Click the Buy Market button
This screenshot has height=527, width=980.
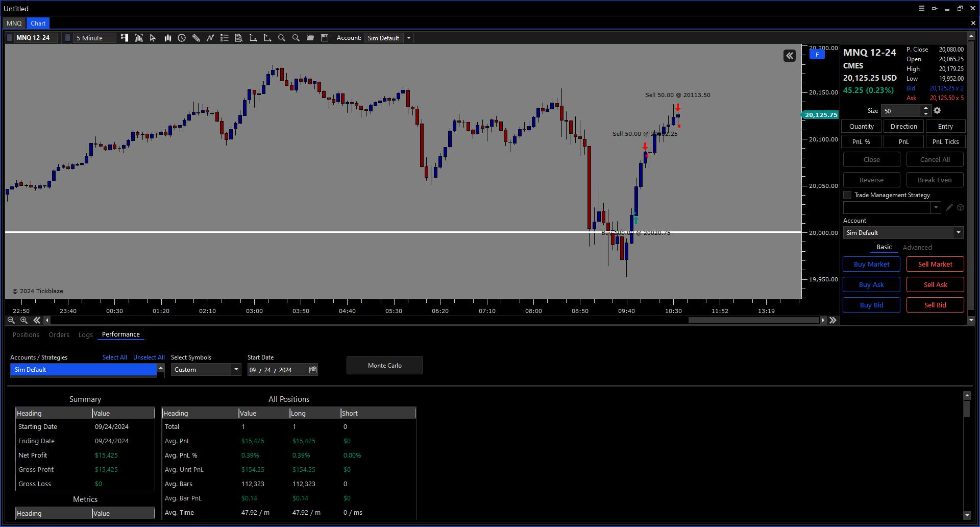871,264
